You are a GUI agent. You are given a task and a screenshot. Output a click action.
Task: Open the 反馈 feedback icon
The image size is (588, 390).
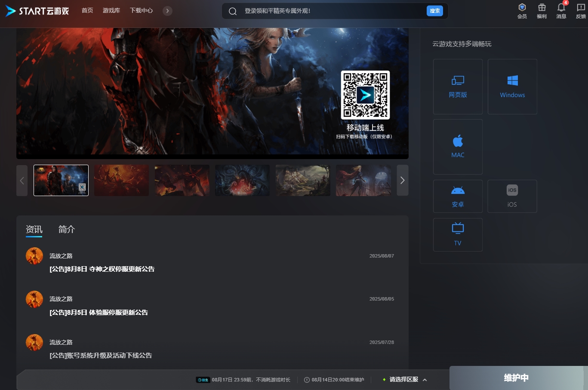coord(581,11)
